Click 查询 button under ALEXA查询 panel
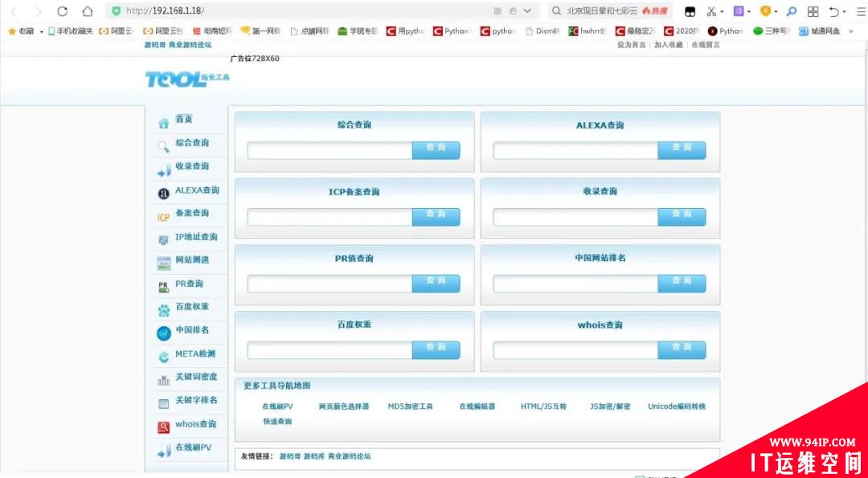Image resolution: width=868 pixels, height=478 pixels. 682,150
